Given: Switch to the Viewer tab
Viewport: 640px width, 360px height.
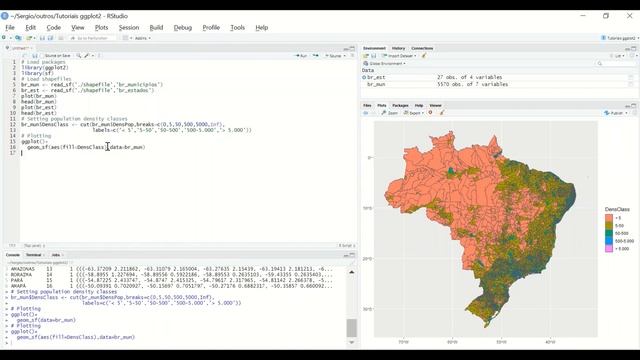Looking at the screenshot, I should [x=436, y=105].
